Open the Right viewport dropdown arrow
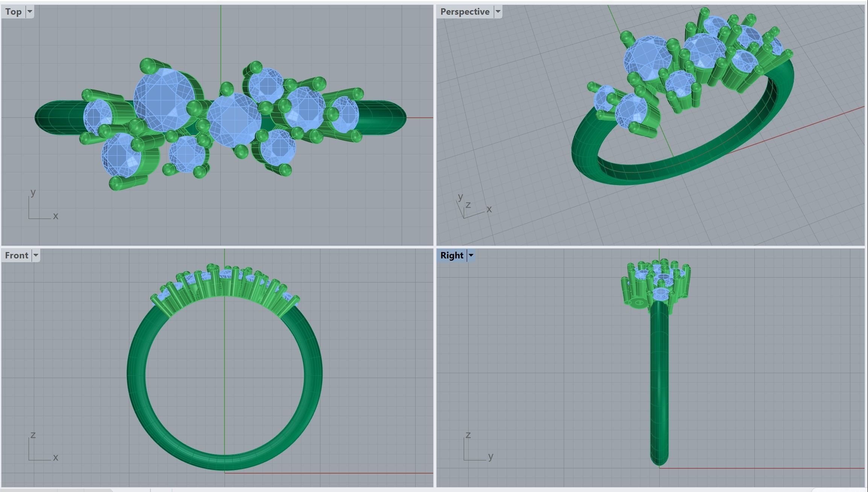 click(470, 255)
